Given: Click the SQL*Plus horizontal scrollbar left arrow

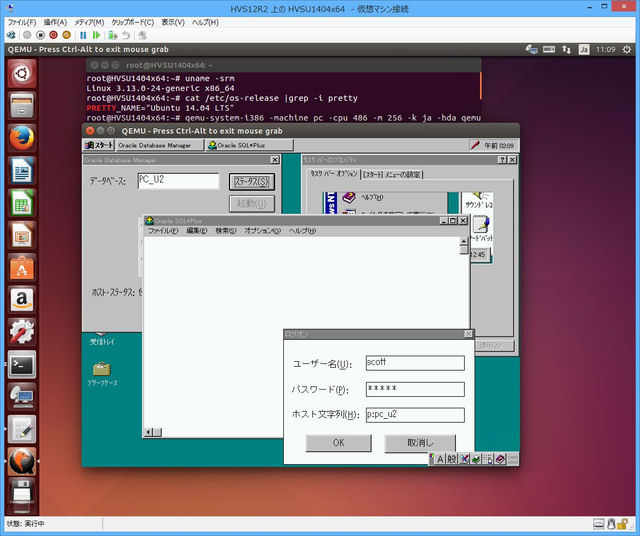Looking at the screenshot, I should point(149,432).
